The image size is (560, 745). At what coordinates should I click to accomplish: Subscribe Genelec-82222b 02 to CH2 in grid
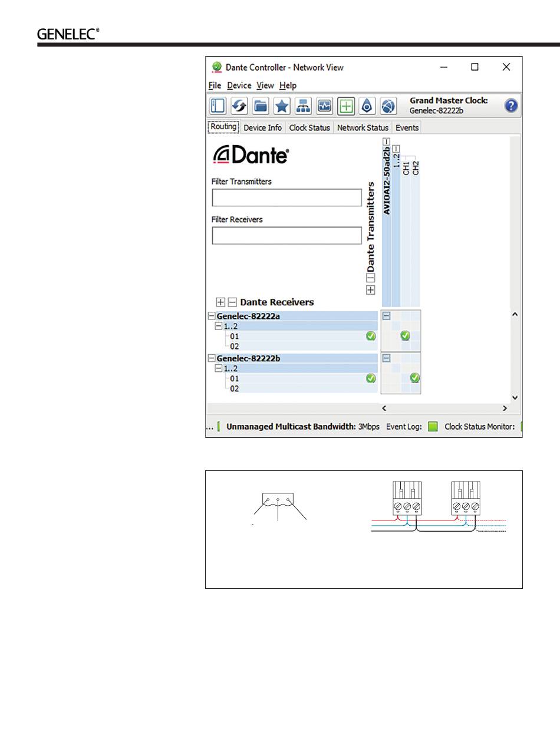pos(415,388)
